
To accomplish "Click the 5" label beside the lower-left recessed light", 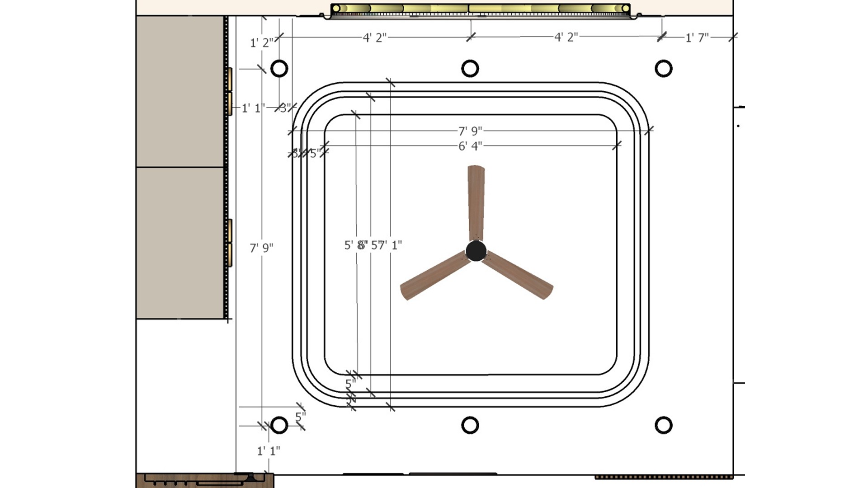I will (301, 417).
